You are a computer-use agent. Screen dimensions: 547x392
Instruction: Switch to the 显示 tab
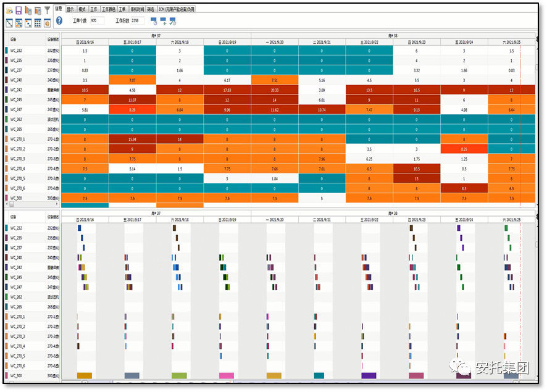[70, 9]
